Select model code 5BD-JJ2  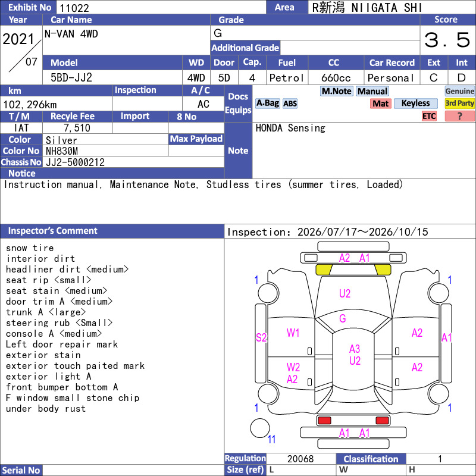click(x=71, y=78)
